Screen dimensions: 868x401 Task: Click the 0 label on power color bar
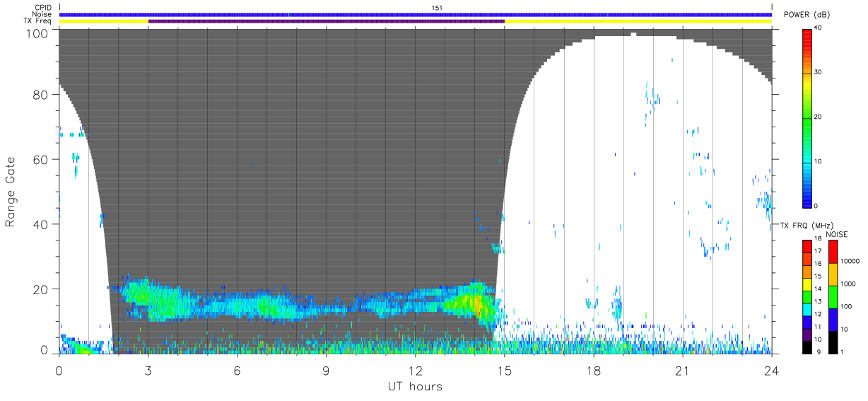[x=815, y=206]
